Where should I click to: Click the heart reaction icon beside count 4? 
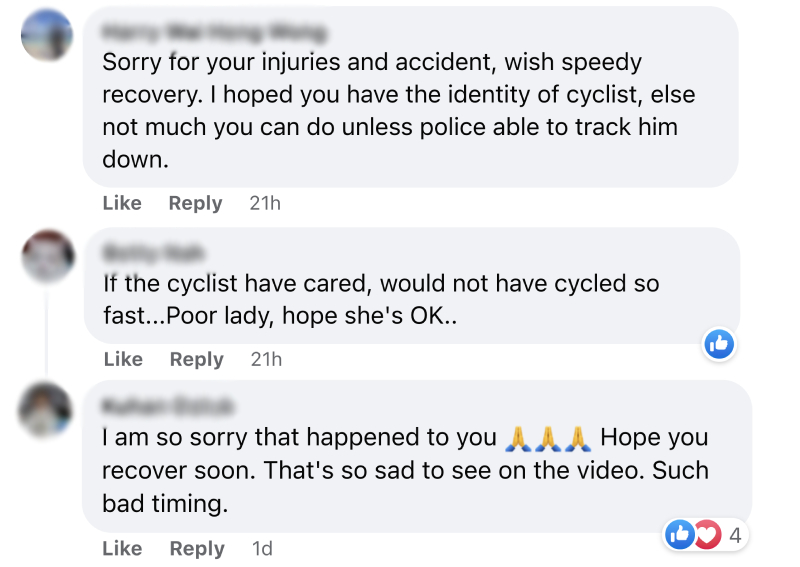(x=708, y=535)
